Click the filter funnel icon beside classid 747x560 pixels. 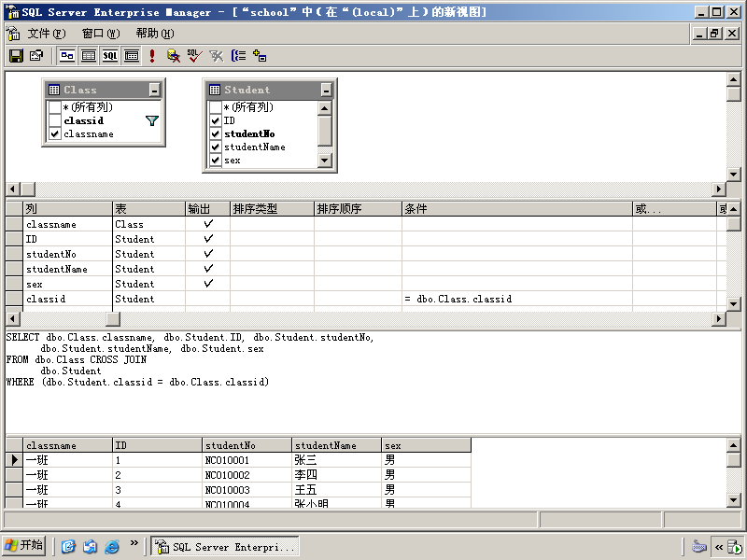pyautogui.click(x=152, y=121)
